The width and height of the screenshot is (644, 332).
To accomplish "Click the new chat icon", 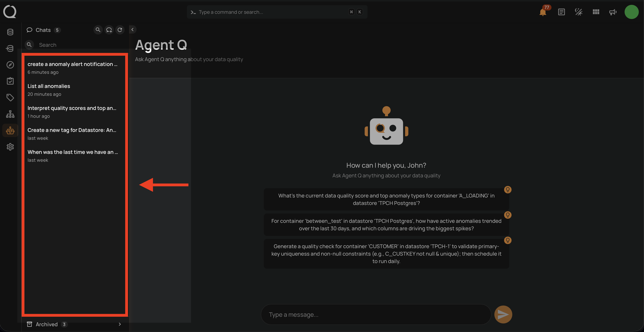I will click(109, 30).
